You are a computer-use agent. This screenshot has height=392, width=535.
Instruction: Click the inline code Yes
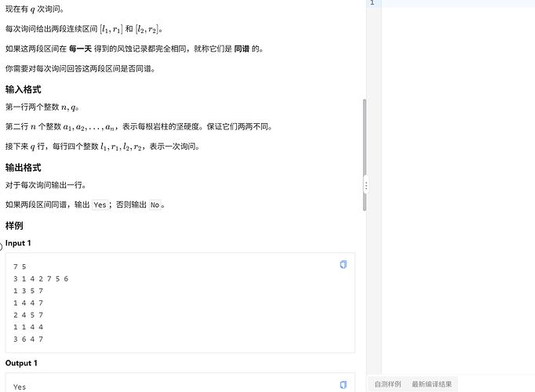coord(100,205)
